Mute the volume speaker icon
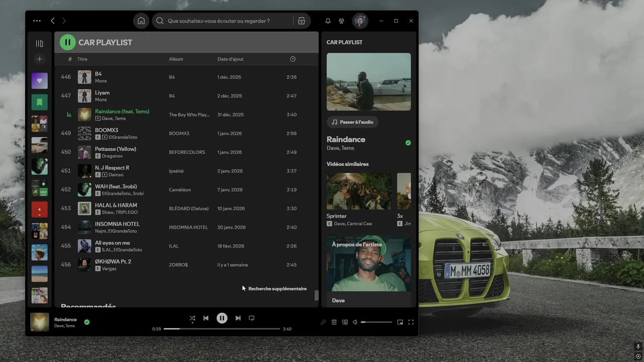This screenshot has height=362, width=644. coord(355,322)
